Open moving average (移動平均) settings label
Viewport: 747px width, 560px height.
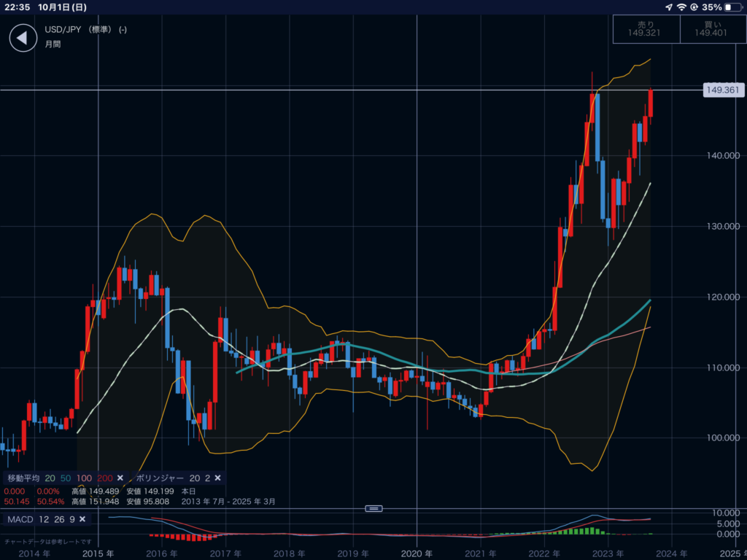[x=23, y=478]
